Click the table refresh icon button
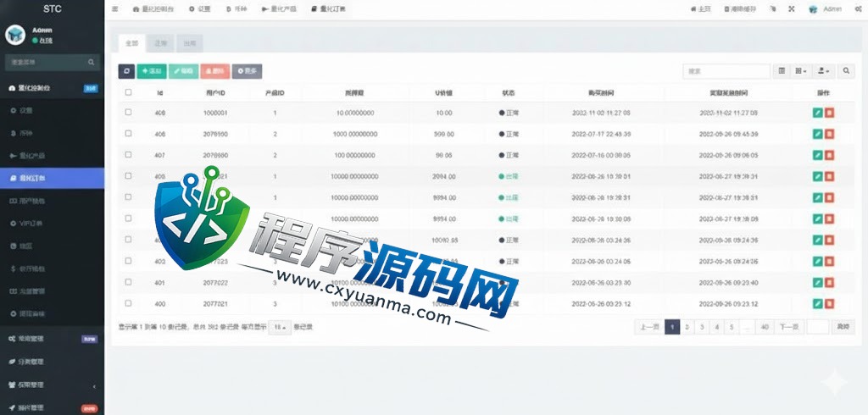The height and width of the screenshot is (415, 868). click(x=126, y=71)
